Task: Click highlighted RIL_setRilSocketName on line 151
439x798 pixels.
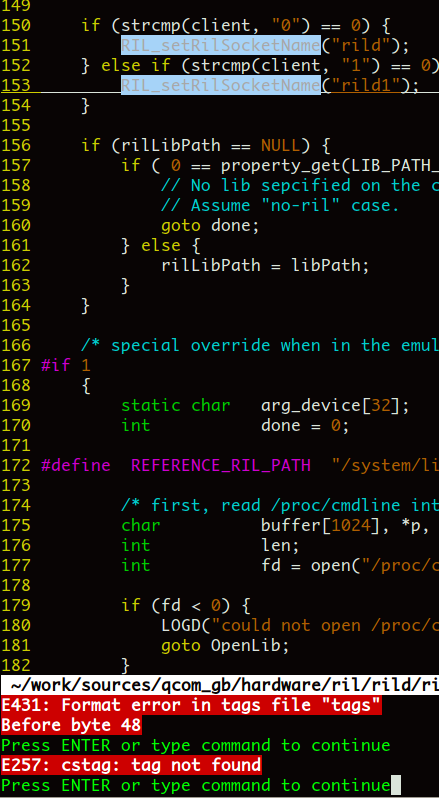Action: click(221, 45)
